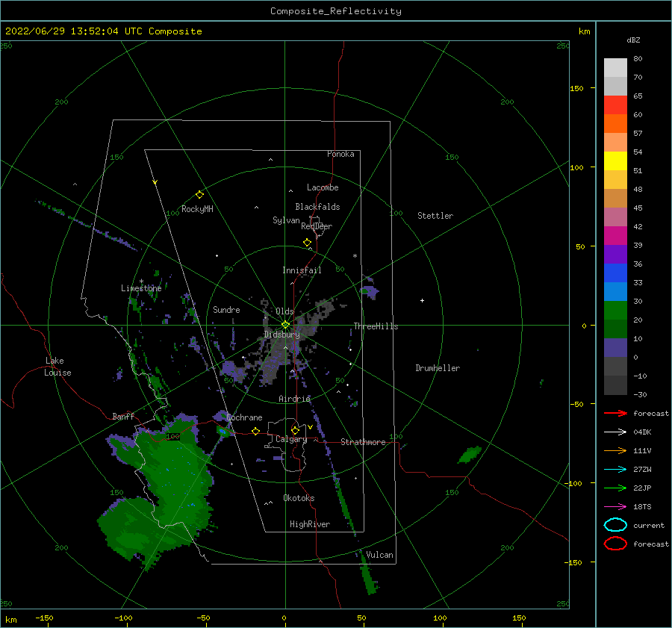Click the orange 111V arrow legend icon
The width and height of the screenshot is (672, 628).
[x=615, y=450]
